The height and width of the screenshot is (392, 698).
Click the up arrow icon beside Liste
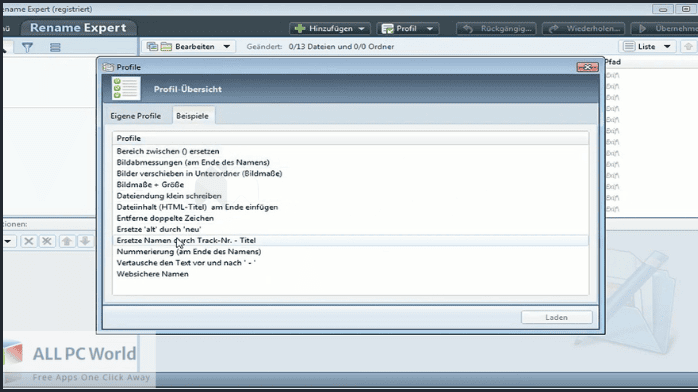tap(688, 46)
